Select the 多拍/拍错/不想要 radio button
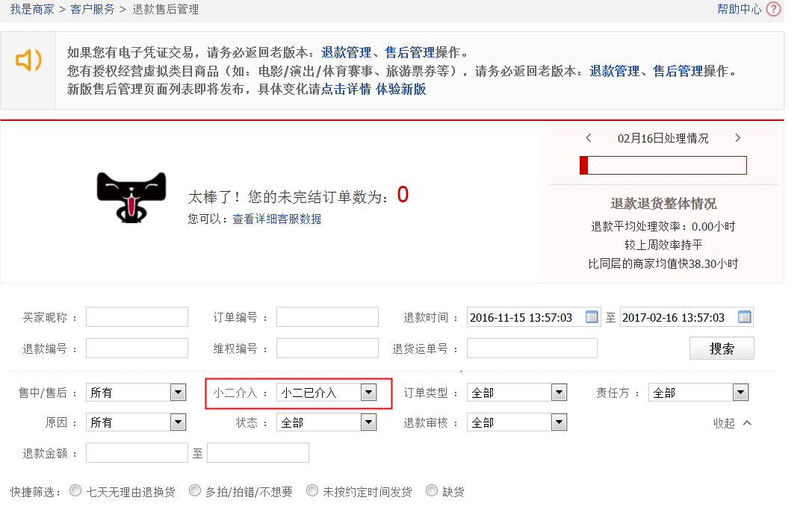Viewport: 812px width, 506px height. click(x=194, y=490)
